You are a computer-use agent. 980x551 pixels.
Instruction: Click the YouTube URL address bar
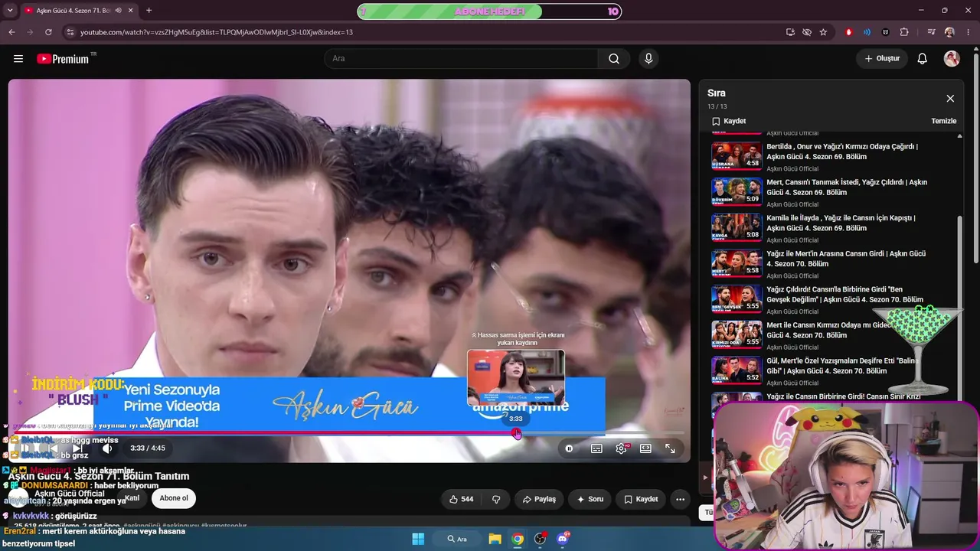click(x=429, y=32)
